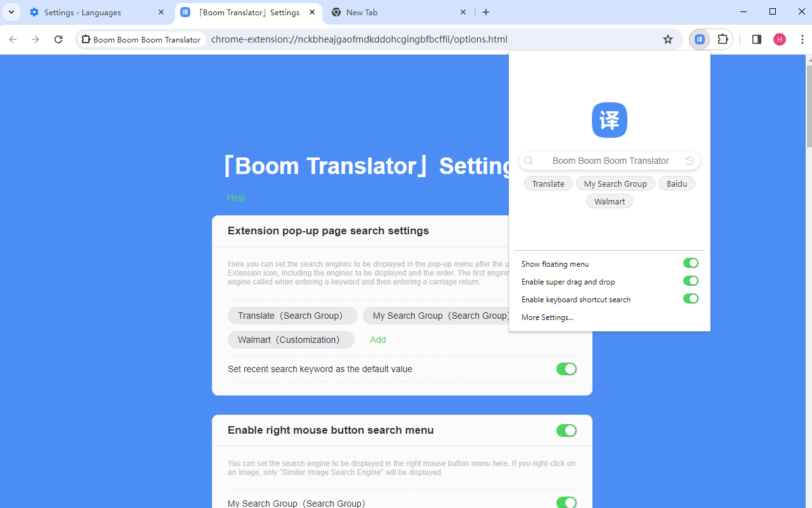Click My Search Group pill in popup
This screenshot has height=508, width=812.
point(615,184)
